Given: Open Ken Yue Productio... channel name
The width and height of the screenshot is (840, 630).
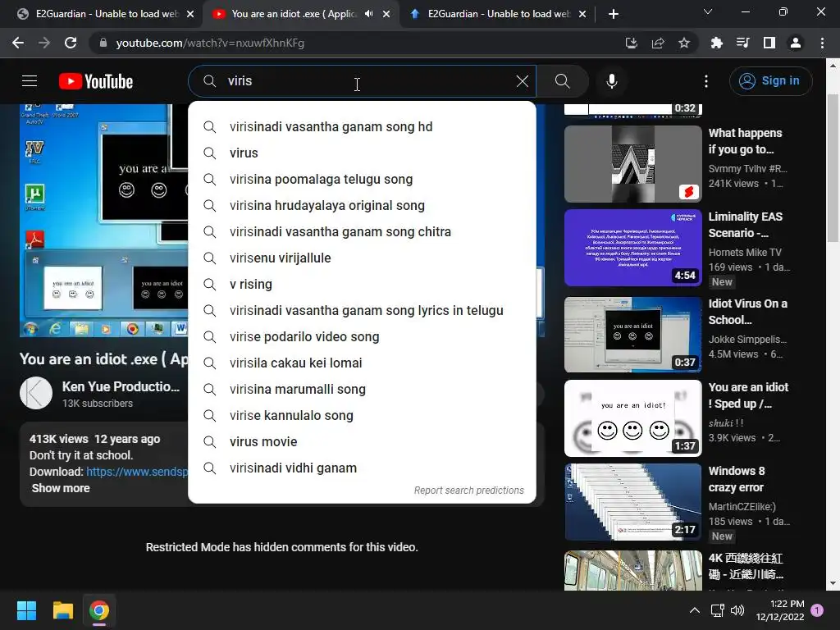Looking at the screenshot, I should (121, 386).
